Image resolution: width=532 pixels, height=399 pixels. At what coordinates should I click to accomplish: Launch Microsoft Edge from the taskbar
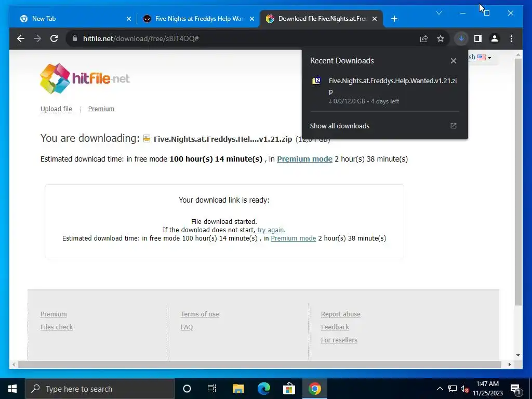tap(263, 389)
